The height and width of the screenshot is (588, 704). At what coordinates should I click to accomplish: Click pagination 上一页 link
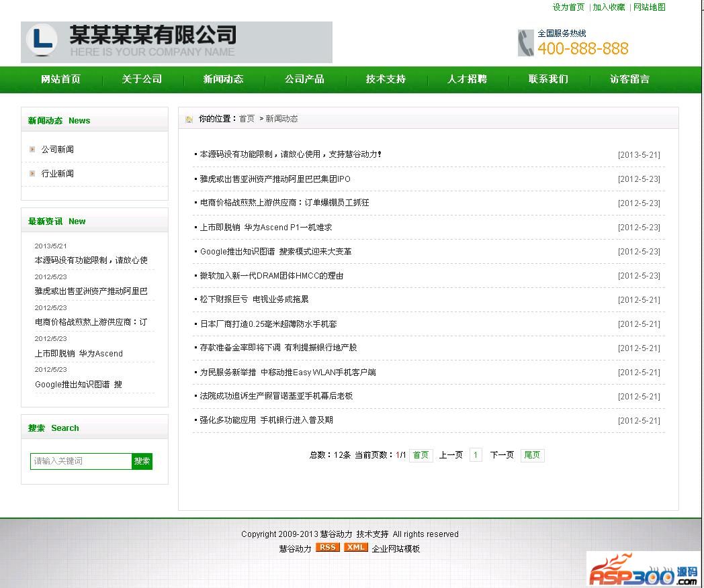451,455
